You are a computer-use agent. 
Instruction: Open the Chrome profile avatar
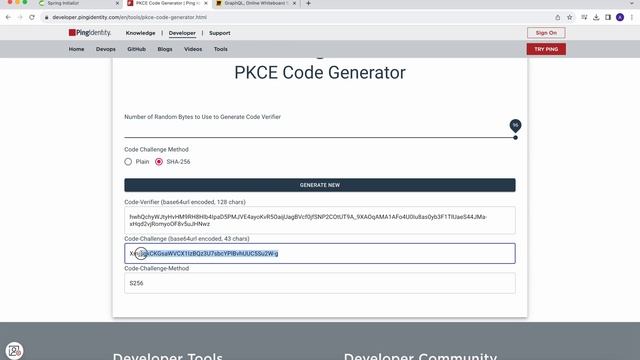pyautogui.click(x=620, y=18)
